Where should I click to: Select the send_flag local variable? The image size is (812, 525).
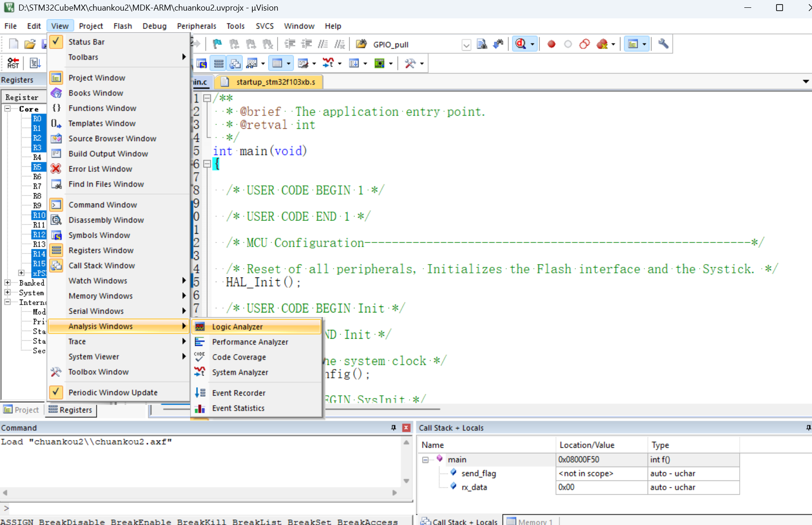coord(479,473)
